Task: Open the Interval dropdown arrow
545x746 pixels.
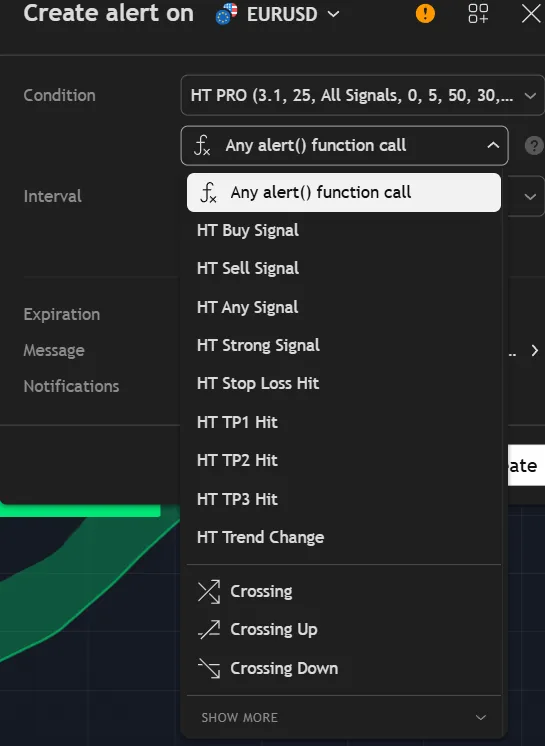Action: point(530,196)
